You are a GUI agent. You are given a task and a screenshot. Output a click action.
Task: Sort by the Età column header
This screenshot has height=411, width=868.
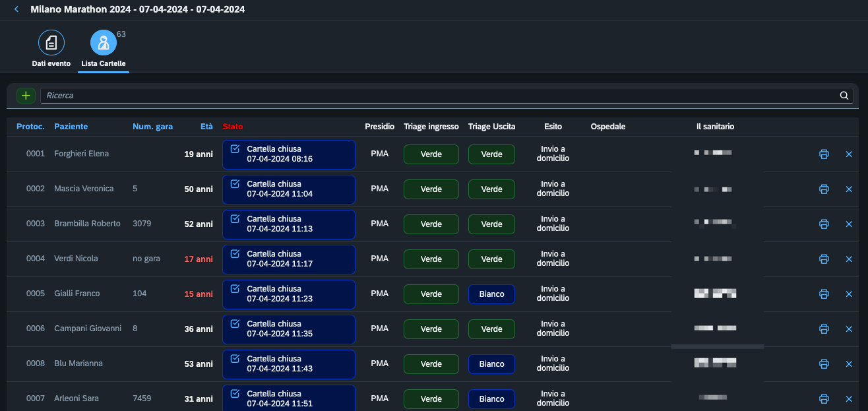[206, 127]
